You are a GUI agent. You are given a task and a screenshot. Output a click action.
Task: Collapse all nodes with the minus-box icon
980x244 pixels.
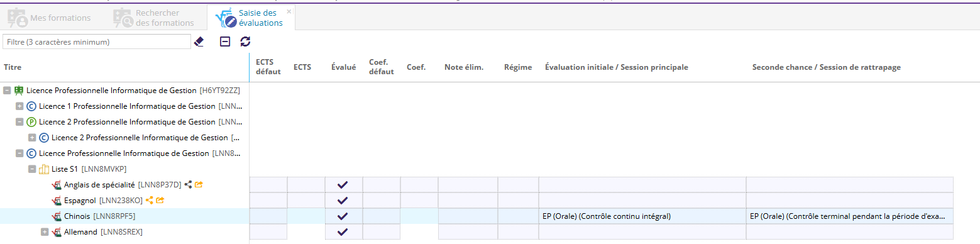coord(225,42)
